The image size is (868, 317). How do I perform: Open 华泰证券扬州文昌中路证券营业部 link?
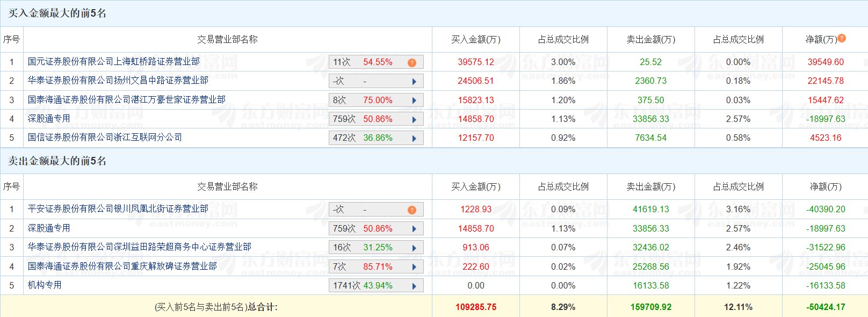pyautogui.click(x=118, y=81)
